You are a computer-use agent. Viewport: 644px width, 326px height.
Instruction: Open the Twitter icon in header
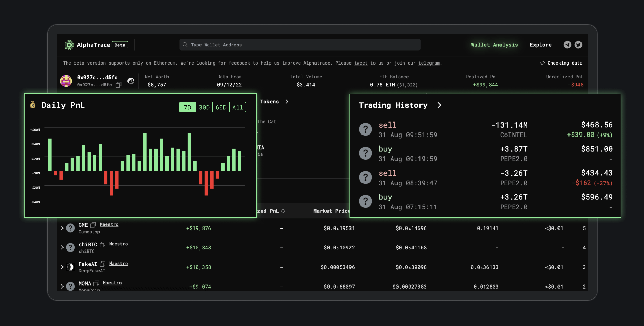point(578,45)
